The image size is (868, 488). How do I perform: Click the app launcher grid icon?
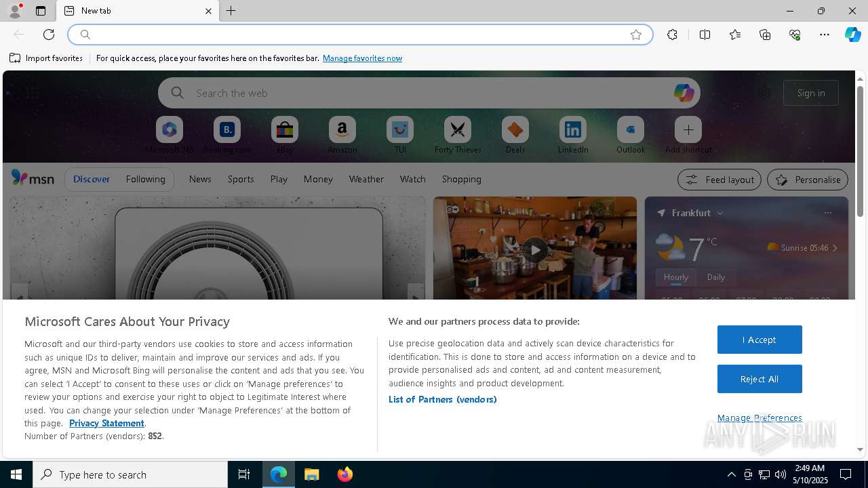(x=32, y=93)
